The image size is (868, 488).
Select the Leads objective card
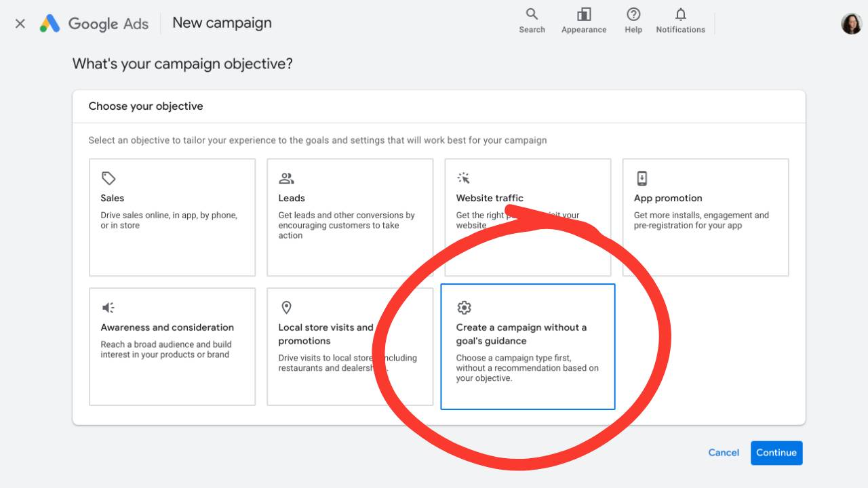[350, 217]
